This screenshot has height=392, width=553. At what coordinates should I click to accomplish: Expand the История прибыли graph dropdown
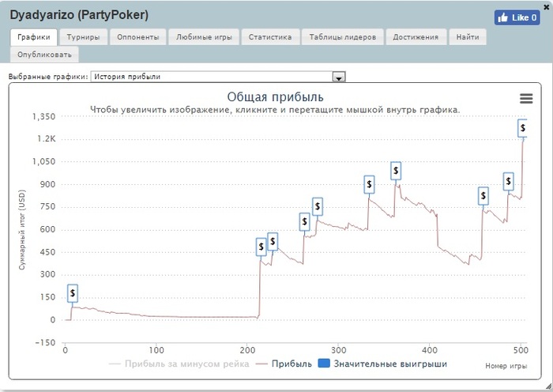(218, 77)
